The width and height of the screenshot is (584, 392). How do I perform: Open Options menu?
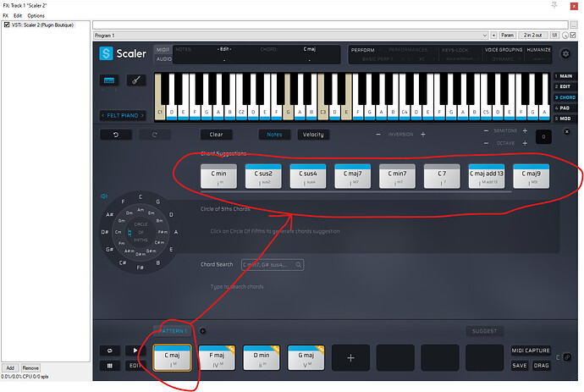click(x=36, y=15)
